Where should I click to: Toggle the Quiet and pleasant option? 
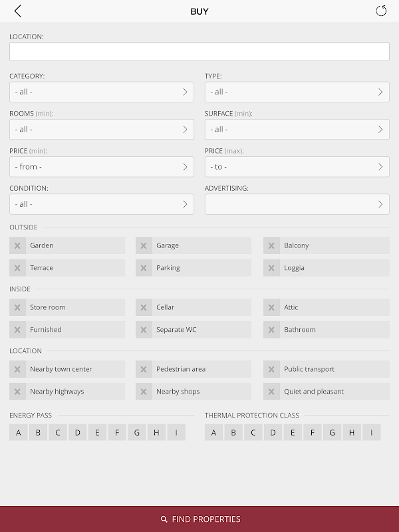click(x=271, y=392)
